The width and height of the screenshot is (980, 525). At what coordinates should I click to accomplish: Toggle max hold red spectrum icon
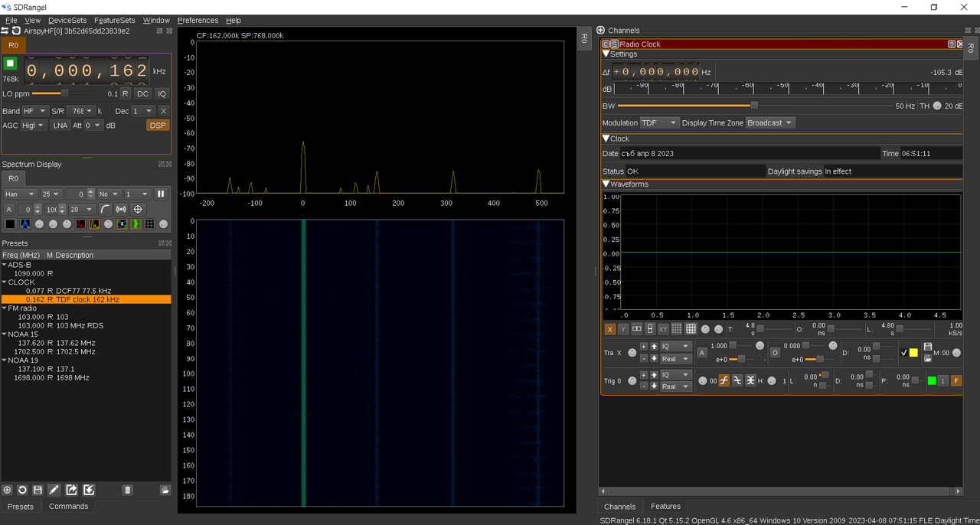[80, 224]
